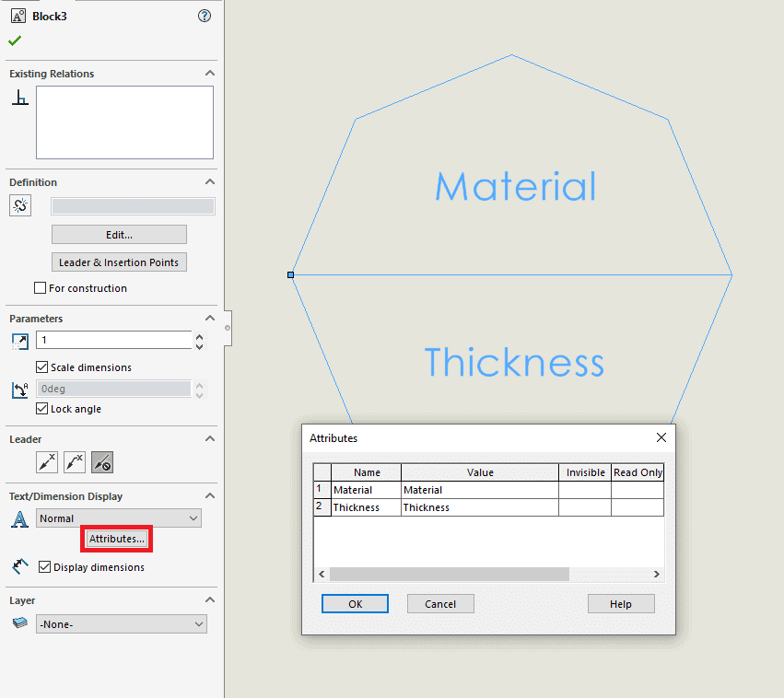
Task: Click the Thickness text in the block
Action: (x=514, y=361)
